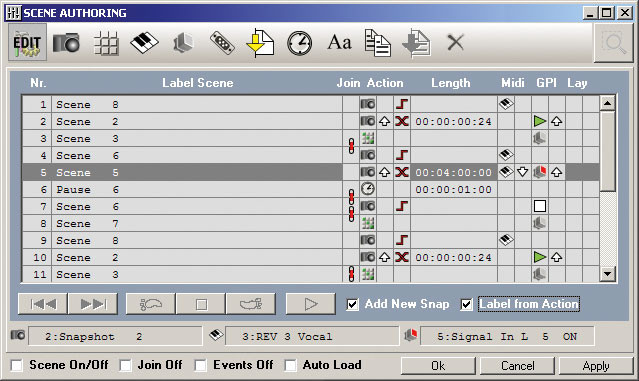Click the GPI connector toolbar icon
Viewport: 639px width, 381px height.
(222, 43)
